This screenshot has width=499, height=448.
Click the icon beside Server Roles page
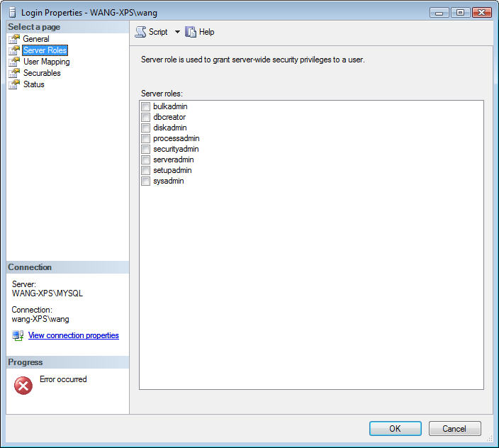(14, 50)
